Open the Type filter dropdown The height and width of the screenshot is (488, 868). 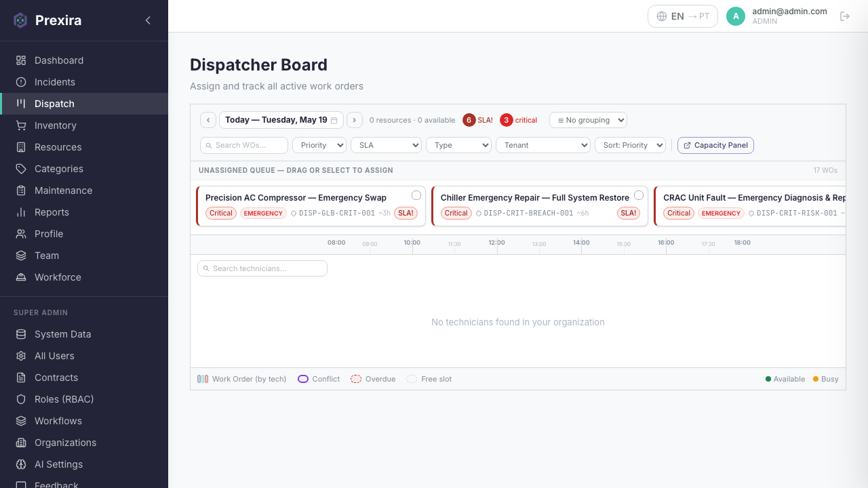point(458,145)
